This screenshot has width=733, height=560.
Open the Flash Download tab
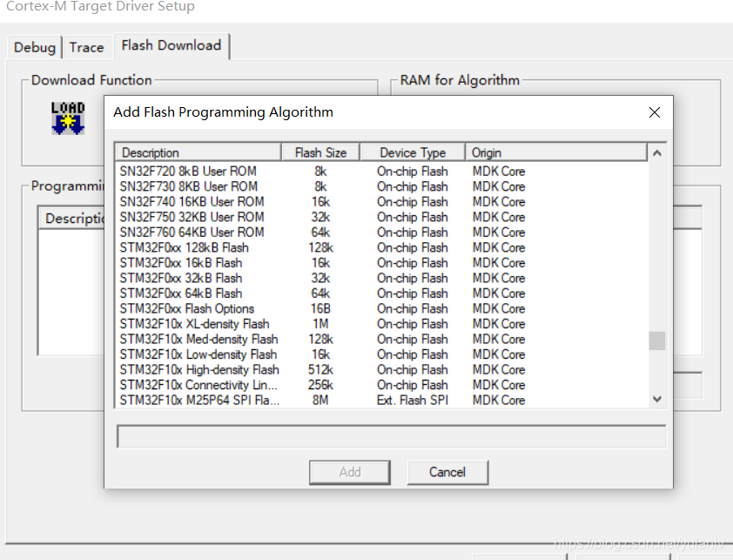[171, 46]
